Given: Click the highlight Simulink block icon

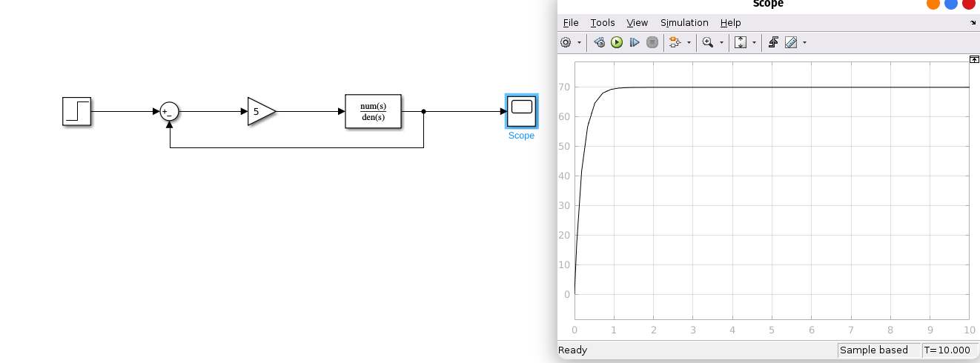Looking at the screenshot, I should [674, 43].
